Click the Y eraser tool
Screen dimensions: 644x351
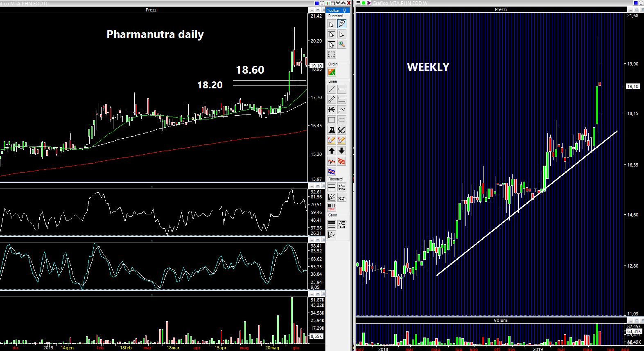332,140
